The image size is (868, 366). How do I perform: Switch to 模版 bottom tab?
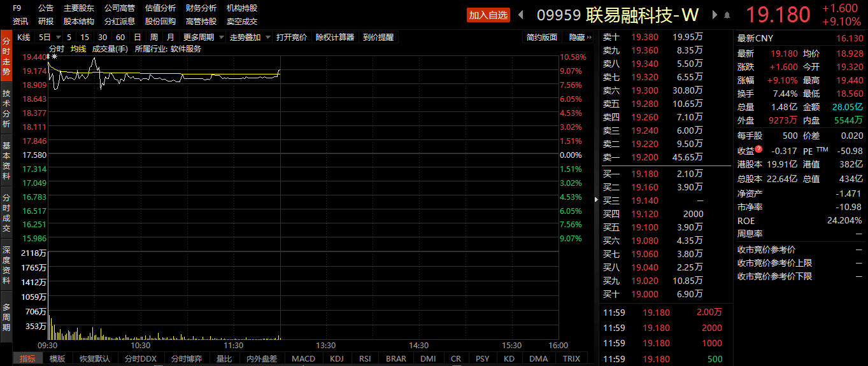tap(57, 358)
